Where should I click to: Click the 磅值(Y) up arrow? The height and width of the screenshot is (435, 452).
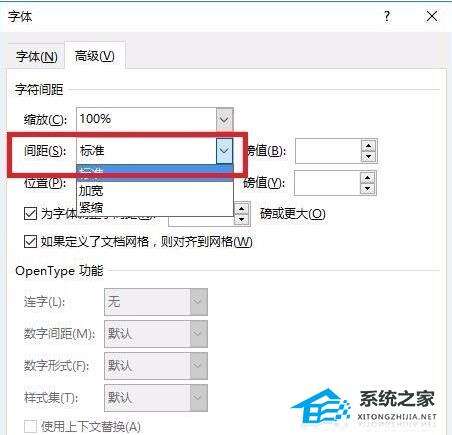tap(367, 178)
